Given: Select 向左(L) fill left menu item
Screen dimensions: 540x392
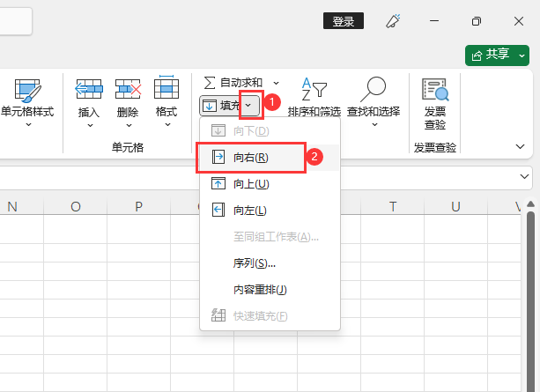Looking at the screenshot, I should tap(270, 211).
